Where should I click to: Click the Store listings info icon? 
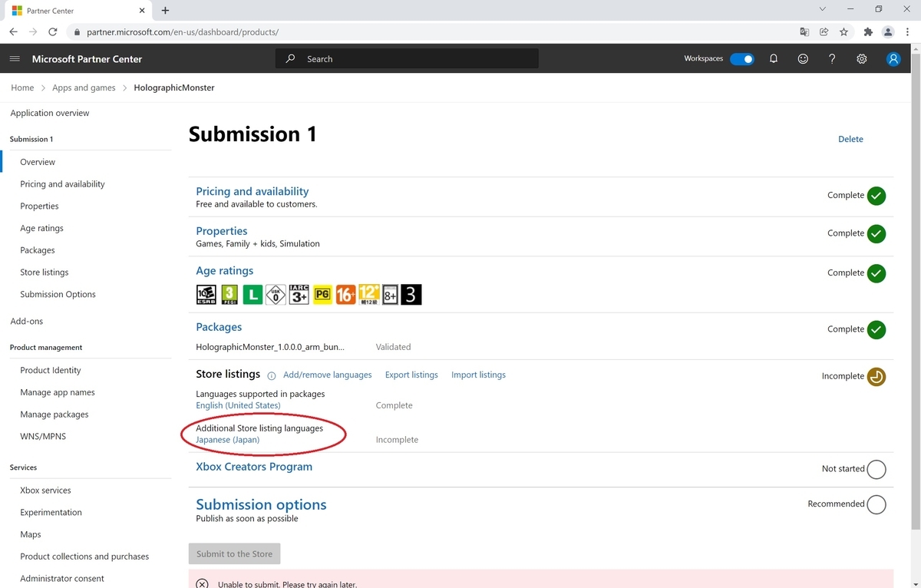pos(271,375)
